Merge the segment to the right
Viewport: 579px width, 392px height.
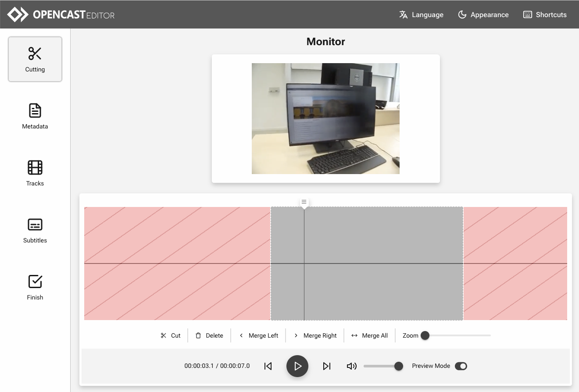pos(315,335)
